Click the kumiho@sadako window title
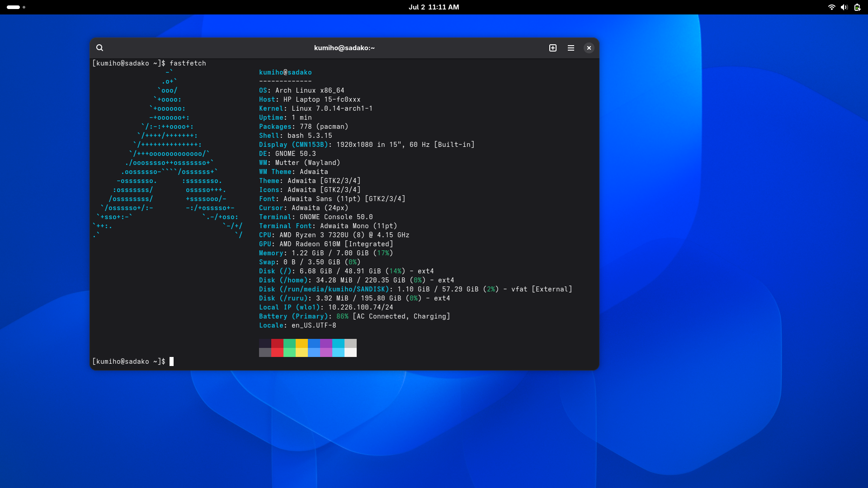Image resolution: width=868 pixels, height=488 pixels. point(344,48)
